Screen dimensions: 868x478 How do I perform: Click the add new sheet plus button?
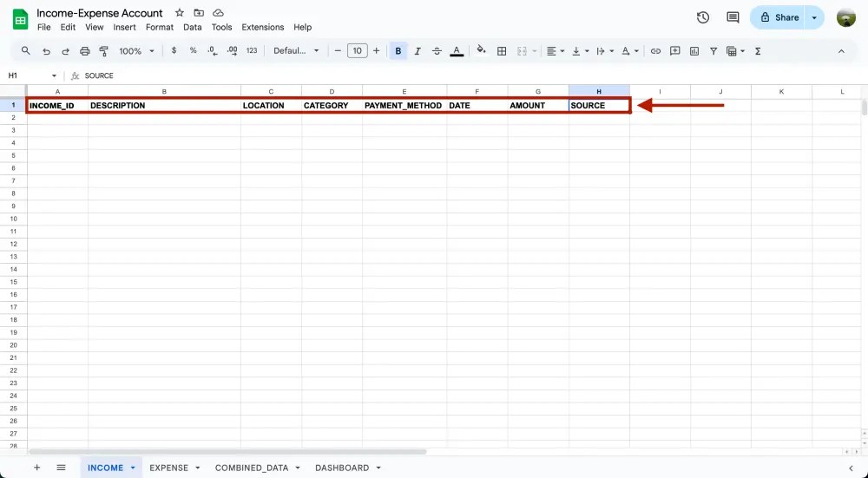coord(36,468)
